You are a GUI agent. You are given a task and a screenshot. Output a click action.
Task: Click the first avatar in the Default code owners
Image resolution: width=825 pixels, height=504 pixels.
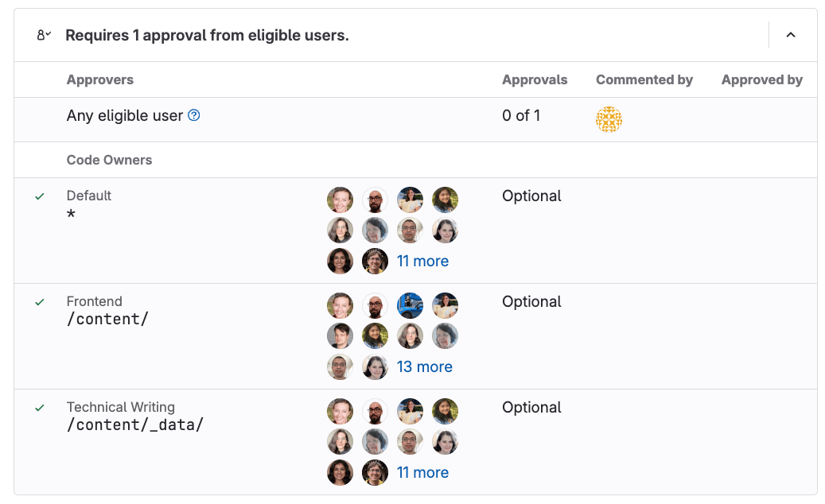point(340,200)
